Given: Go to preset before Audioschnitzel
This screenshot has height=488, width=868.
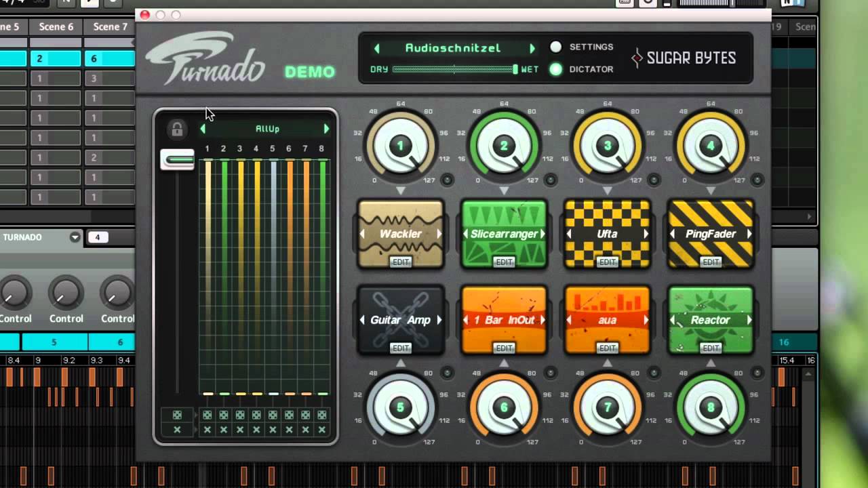Looking at the screenshot, I should coord(377,48).
